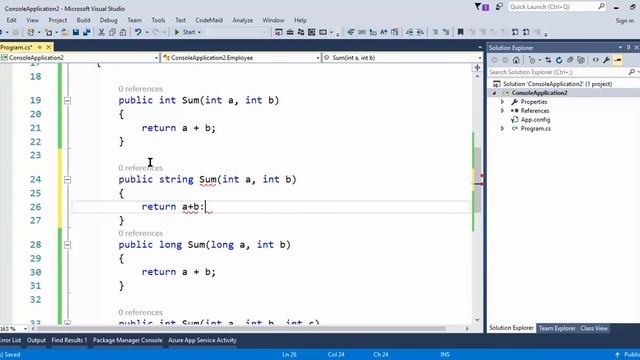The image size is (640, 360).
Task: Save the current file with Save icon
Action: (76, 32)
